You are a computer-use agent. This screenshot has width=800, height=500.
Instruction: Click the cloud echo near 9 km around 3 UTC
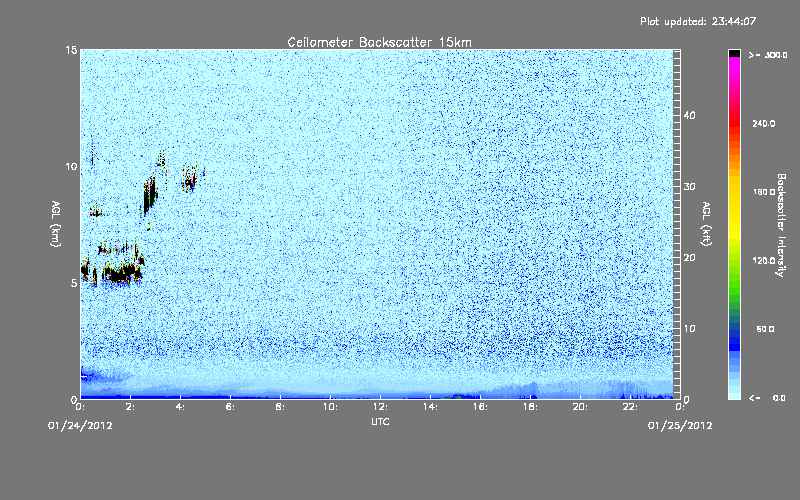(x=150, y=195)
